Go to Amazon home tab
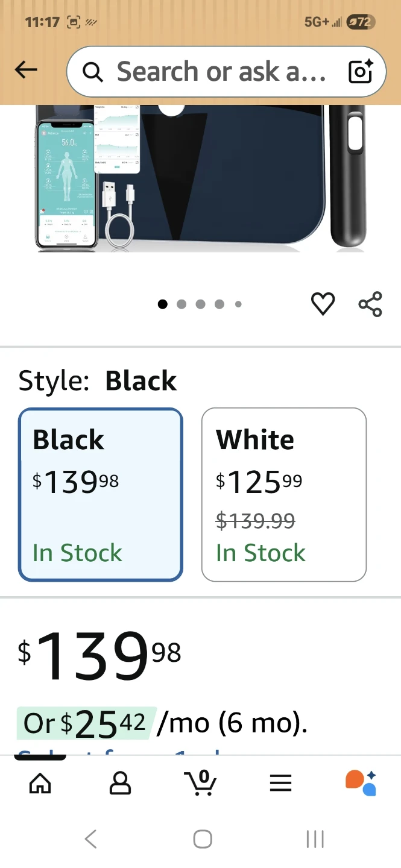The height and width of the screenshot is (868, 401). click(x=40, y=782)
